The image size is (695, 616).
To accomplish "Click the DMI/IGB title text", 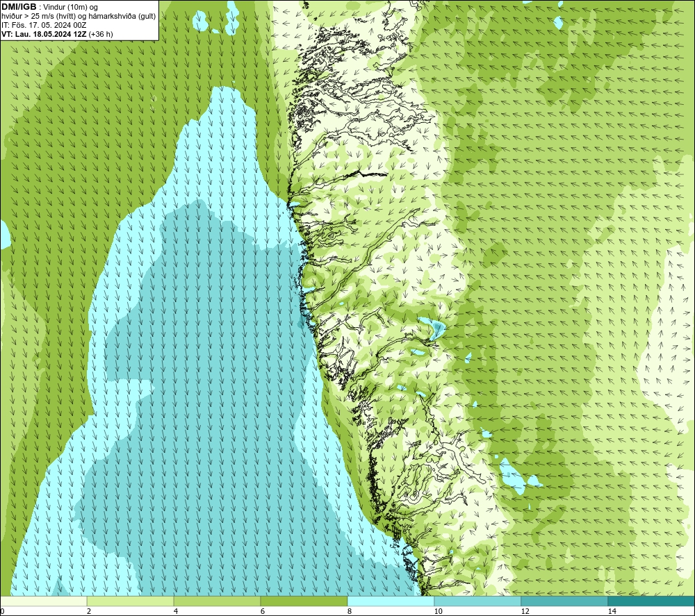I will click(19, 7).
